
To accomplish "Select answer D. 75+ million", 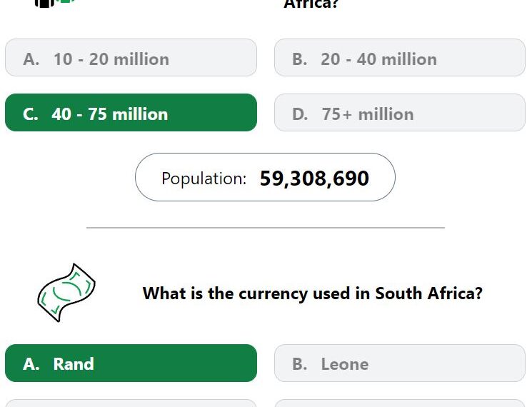I will tap(400, 113).
